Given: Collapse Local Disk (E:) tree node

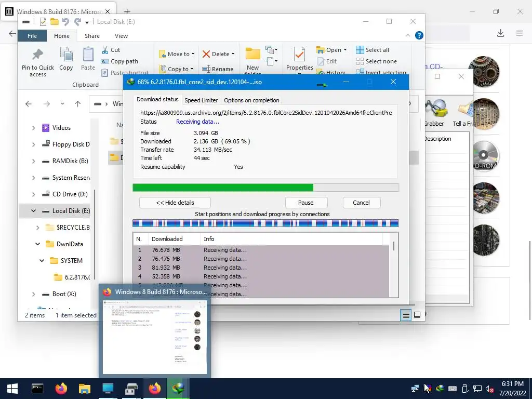Looking at the screenshot, I should (33, 211).
